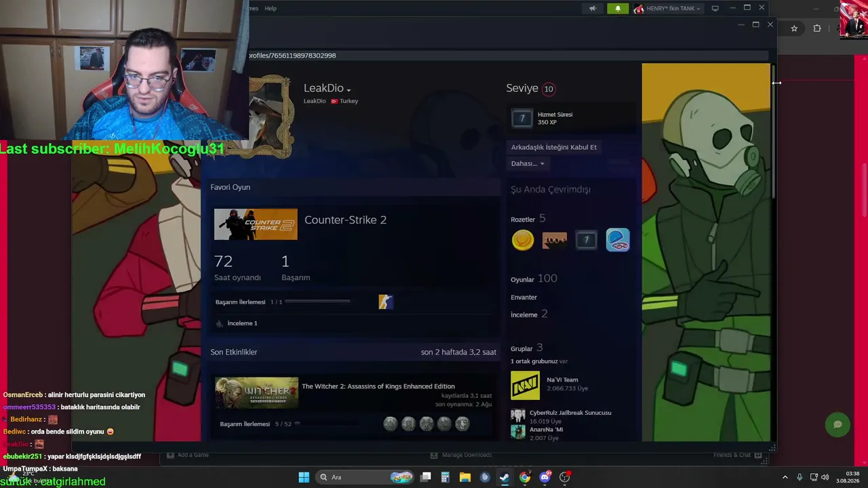Bookmark page with browser star icon
Screen dimensions: 868x488
pos(794,28)
